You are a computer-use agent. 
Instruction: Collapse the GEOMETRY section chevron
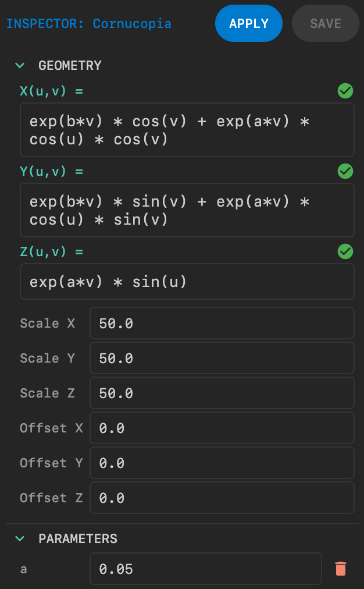[x=20, y=66]
